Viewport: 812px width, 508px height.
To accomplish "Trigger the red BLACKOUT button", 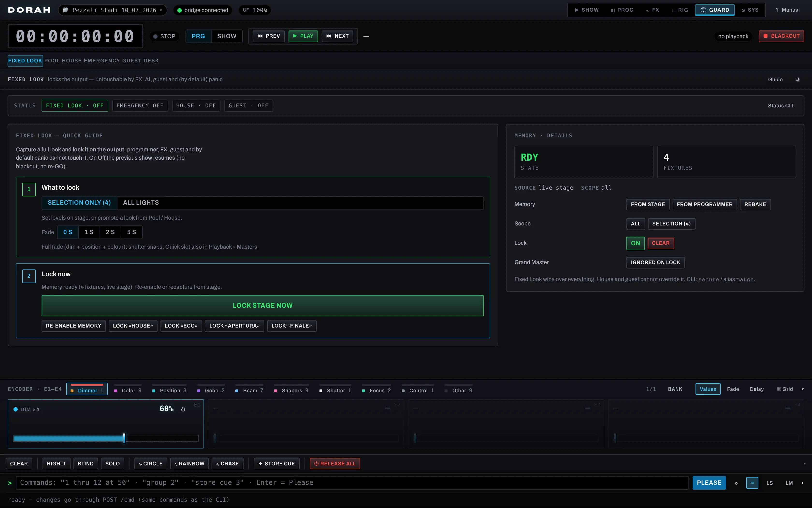I will (x=782, y=36).
